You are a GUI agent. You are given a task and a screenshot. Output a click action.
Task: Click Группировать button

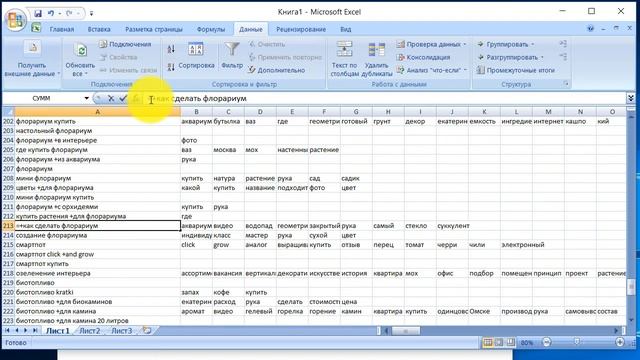[x=506, y=44]
